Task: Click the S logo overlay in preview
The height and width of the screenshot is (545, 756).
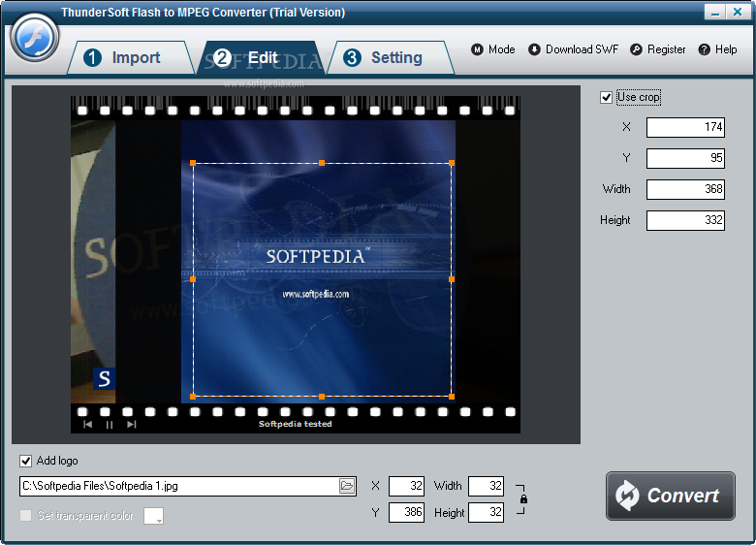Action: (104, 378)
